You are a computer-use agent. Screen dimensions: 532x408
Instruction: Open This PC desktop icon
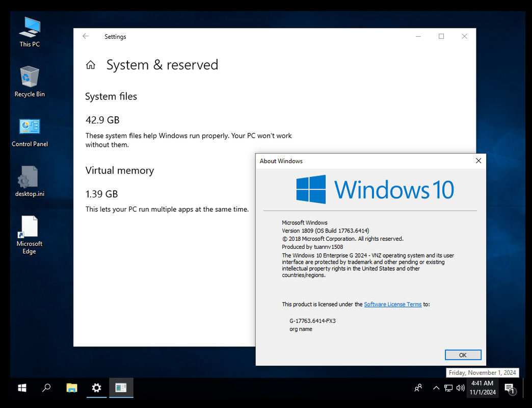point(30,32)
